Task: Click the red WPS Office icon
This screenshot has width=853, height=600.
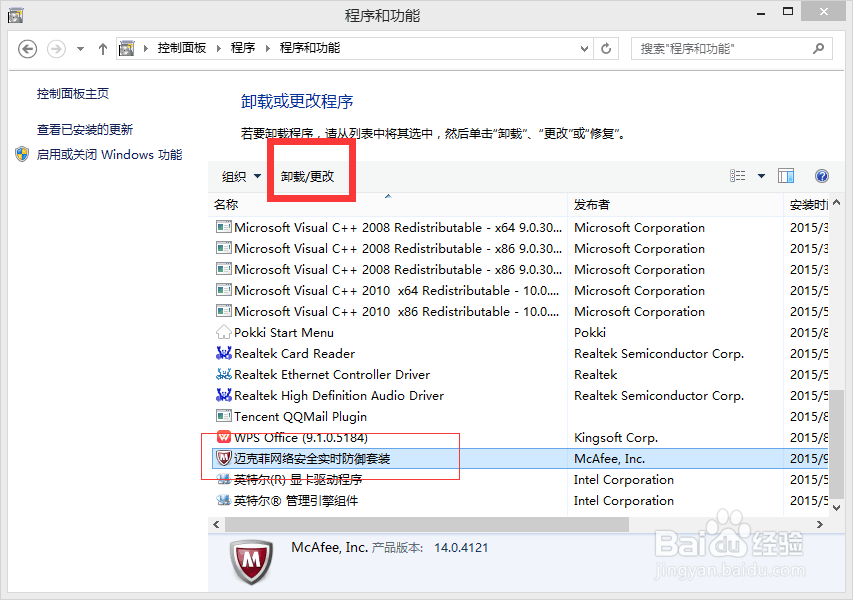Action: [224, 437]
